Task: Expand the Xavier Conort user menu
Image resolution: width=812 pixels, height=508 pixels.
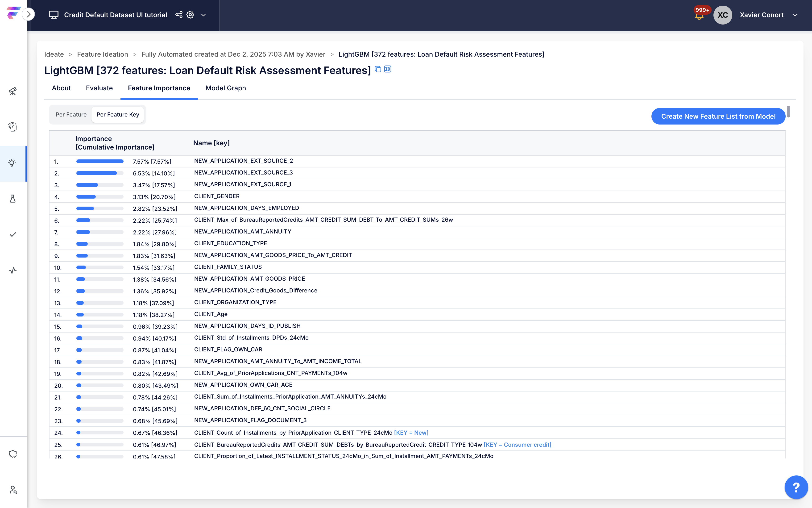Action: pos(795,15)
